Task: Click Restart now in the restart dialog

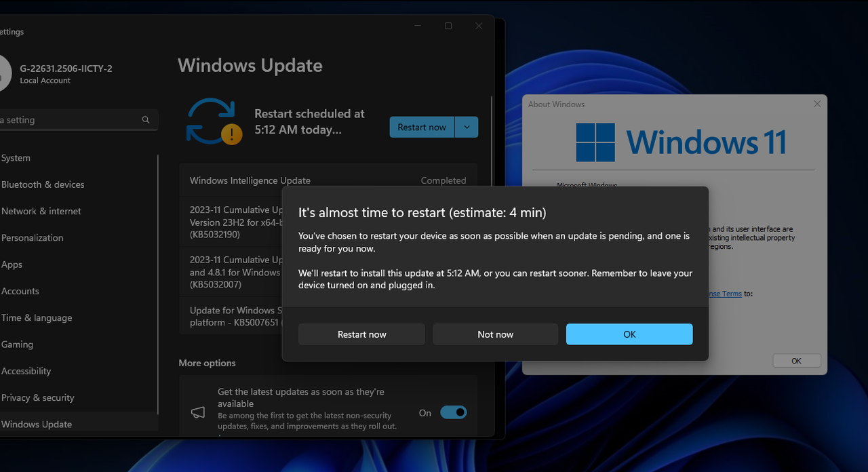Action: point(361,334)
